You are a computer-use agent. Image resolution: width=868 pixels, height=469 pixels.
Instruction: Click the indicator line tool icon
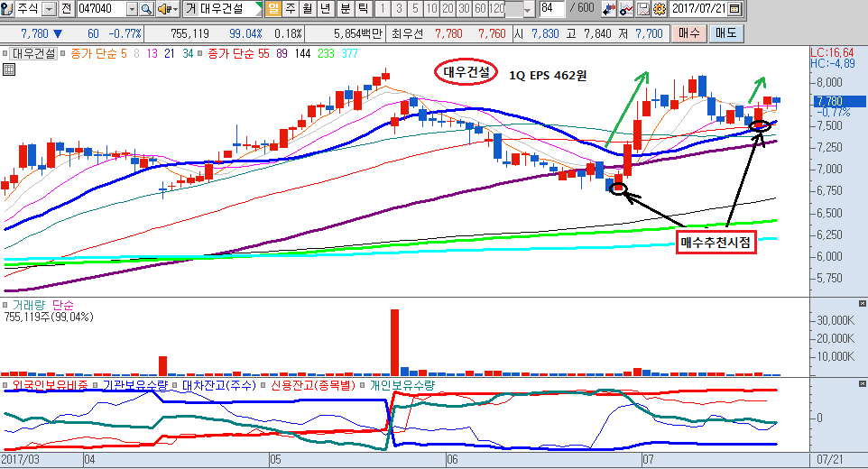(x=626, y=9)
